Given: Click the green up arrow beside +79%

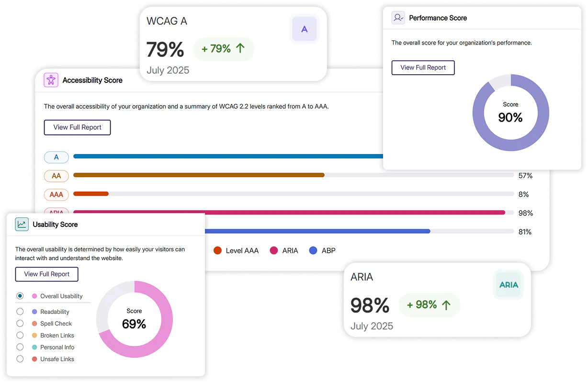Looking at the screenshot, I should point(241,48).
